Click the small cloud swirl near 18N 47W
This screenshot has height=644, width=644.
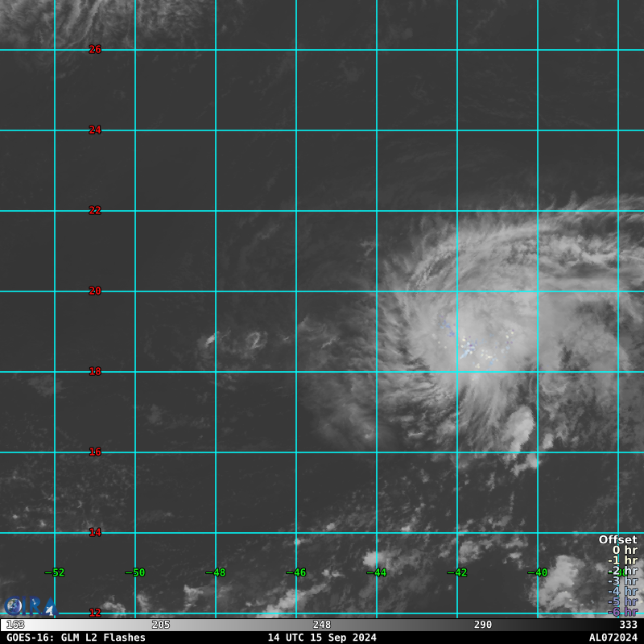point(256,341)
